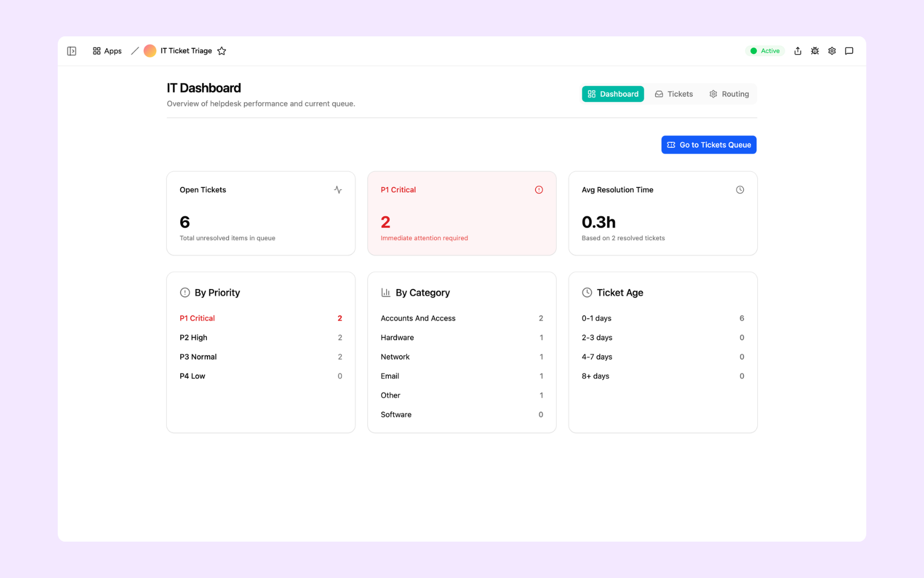
Task: Open the chat comment icon
Action: click(849, 51)
